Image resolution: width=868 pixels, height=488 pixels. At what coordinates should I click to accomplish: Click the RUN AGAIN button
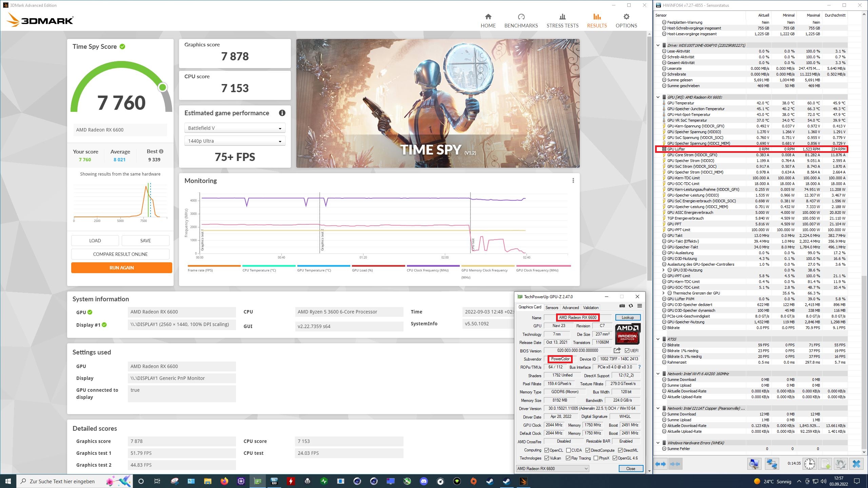pos(121,268)
